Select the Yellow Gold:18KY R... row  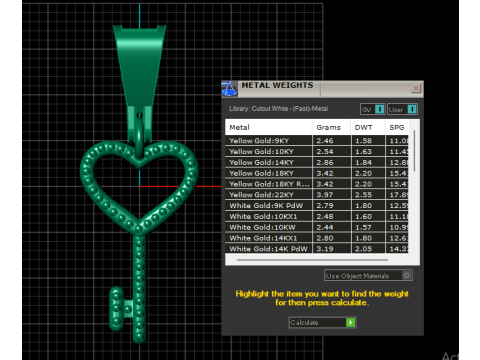point(317,184)
